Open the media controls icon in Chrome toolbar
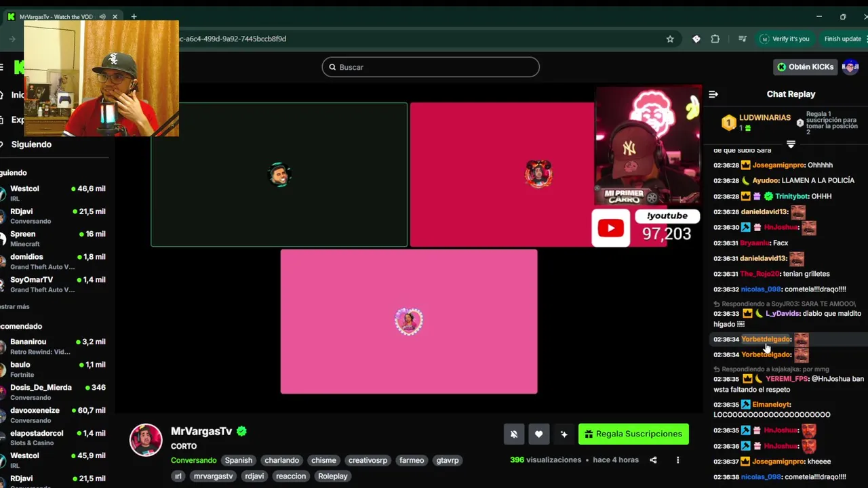This screenshot has height=488, width=868. 743,39
